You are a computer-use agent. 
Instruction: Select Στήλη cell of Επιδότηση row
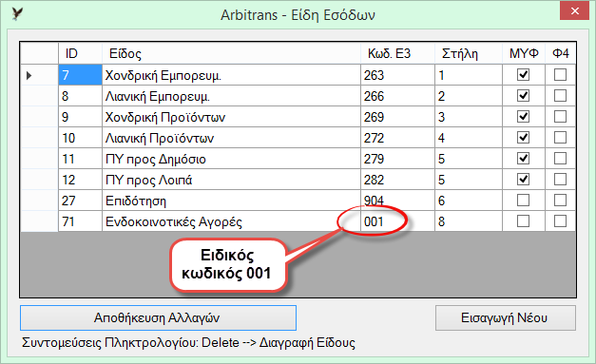(x=469, y=201)
